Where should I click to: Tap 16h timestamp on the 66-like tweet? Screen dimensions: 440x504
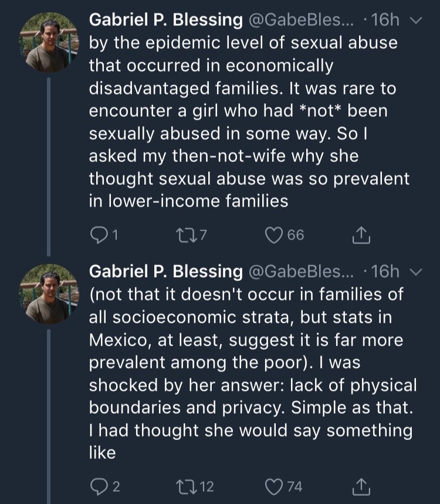[384, 21]
